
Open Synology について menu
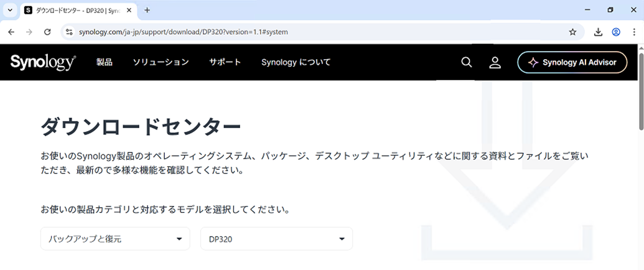pyautogui.click(x=296, y=62)
